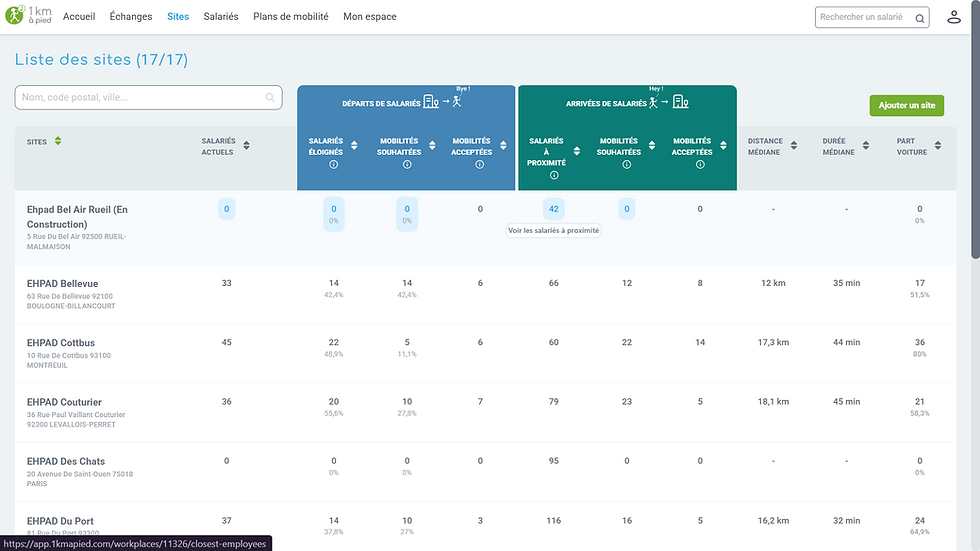Sort by Part voiture column

[938, 146]
